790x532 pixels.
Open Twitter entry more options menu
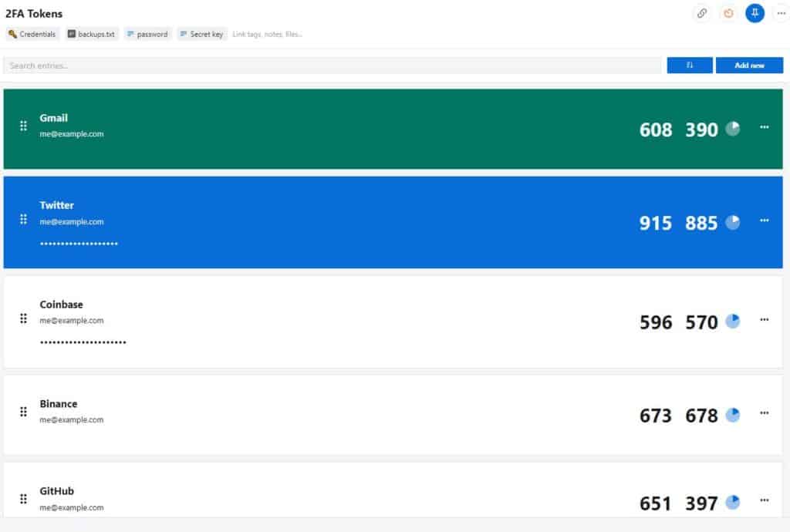click(x=765, y=221)
